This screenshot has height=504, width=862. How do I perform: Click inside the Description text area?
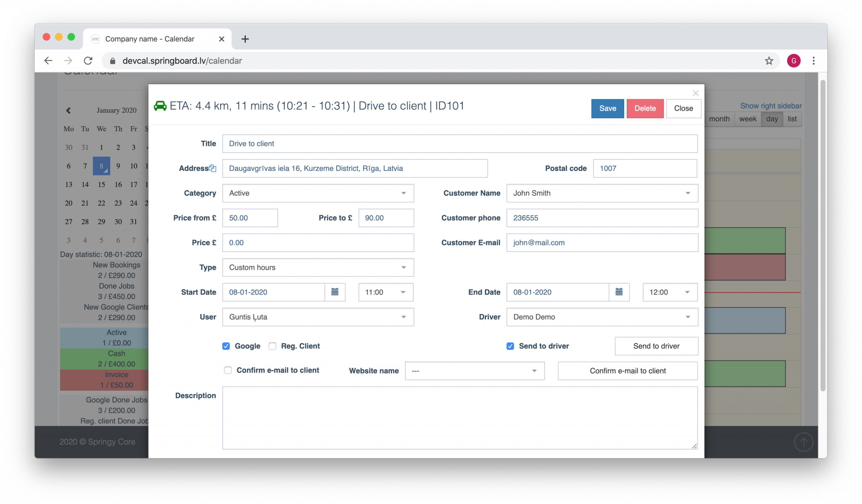[460, 418]
